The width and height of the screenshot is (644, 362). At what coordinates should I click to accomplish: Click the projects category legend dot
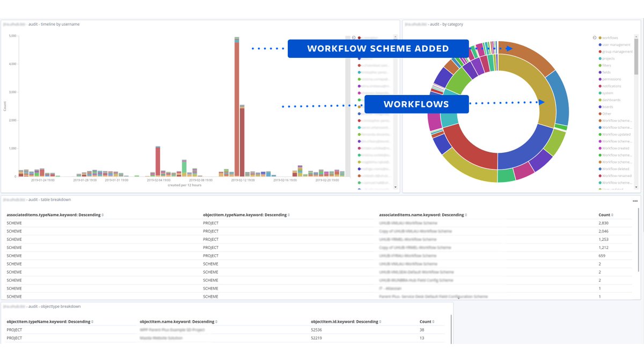click(601, 58)
